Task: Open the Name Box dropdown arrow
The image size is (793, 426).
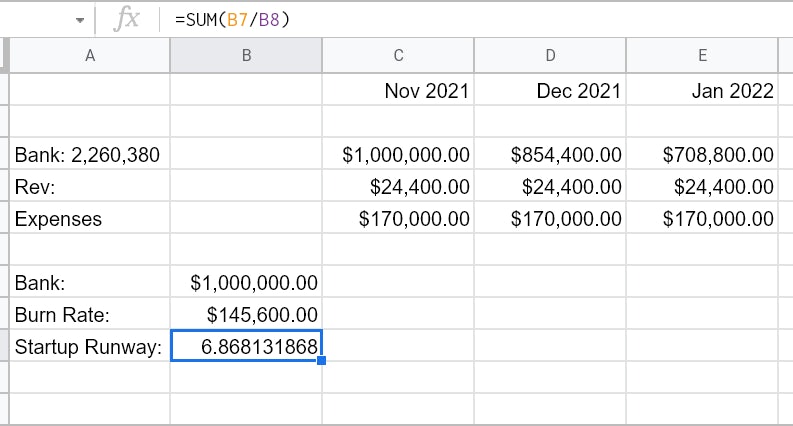Action: point(80,20)
